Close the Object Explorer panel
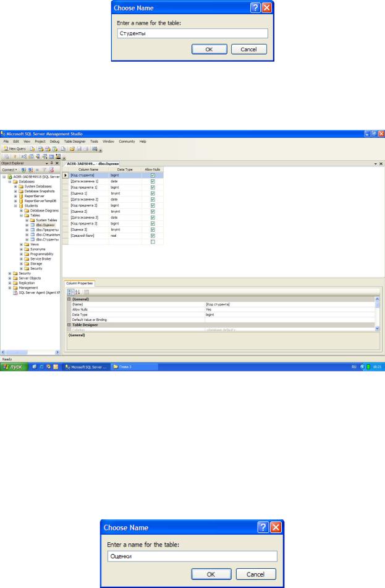The image size is (385, 588). 57,163
